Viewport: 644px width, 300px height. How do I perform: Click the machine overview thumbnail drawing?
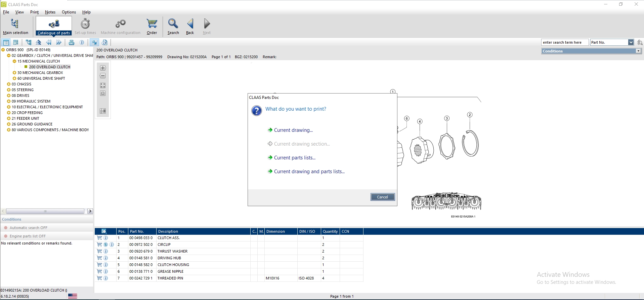(x=446, y=201)
